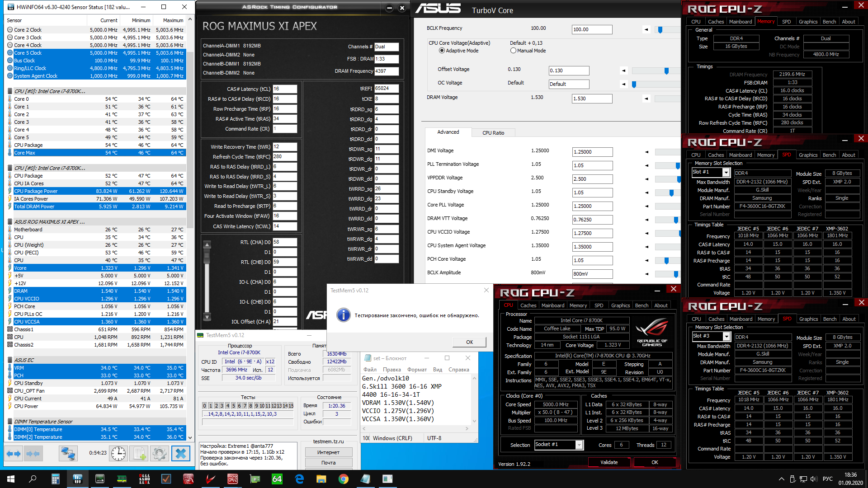The image size is (868, 488).
Task: Adjust Offset Voltage slider handle
Action: 666,71
